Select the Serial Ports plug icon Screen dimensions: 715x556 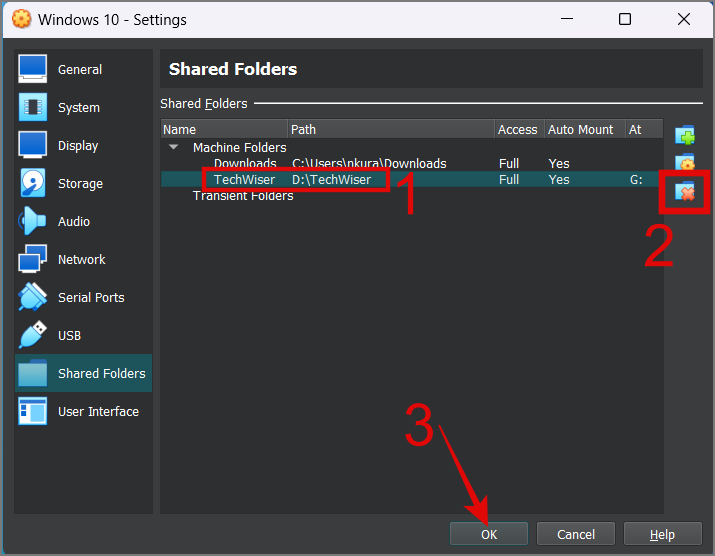[x=32, y=296]
